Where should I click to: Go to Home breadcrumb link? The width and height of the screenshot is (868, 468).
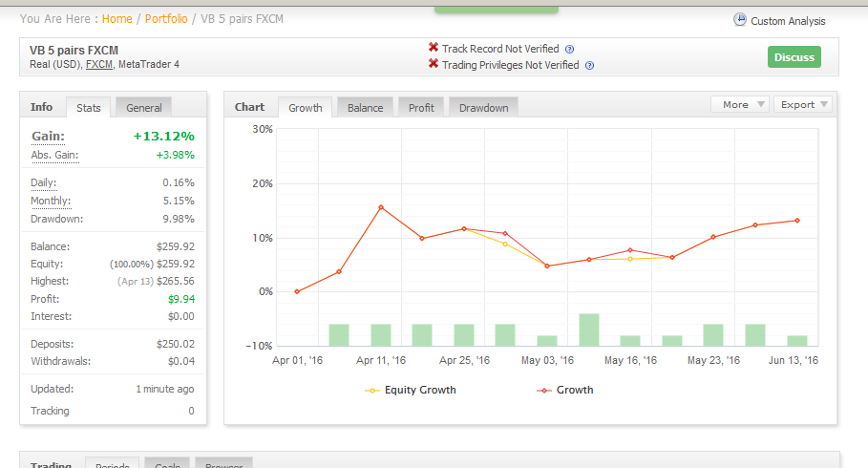(116, 19)
